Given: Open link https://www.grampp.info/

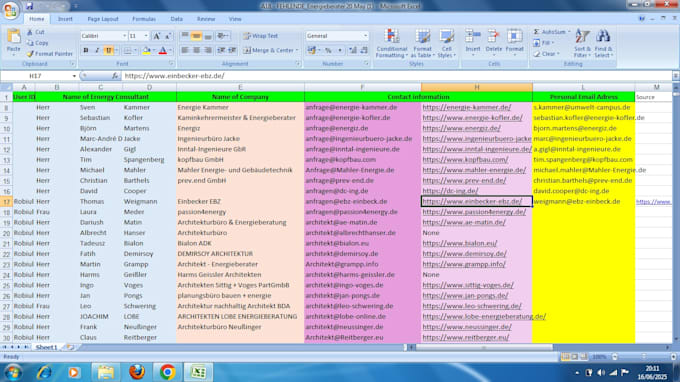Looking at the screenshot, I should [464, 264].
